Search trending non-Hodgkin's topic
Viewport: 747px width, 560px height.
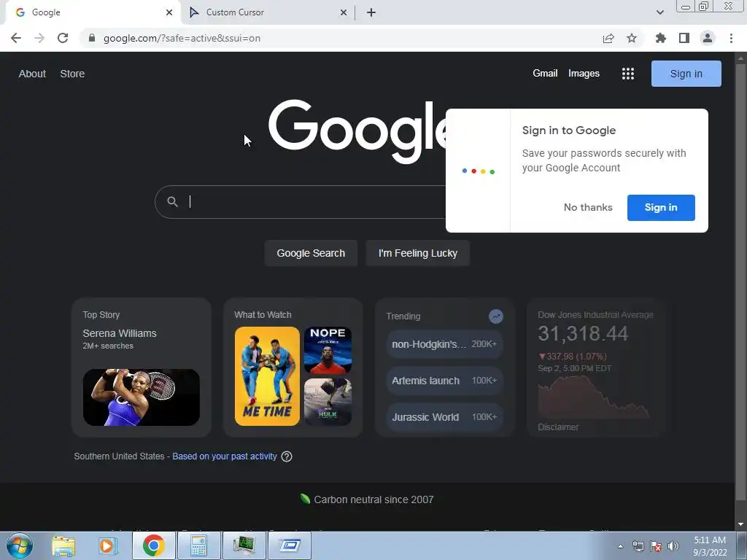coord(444,344)
